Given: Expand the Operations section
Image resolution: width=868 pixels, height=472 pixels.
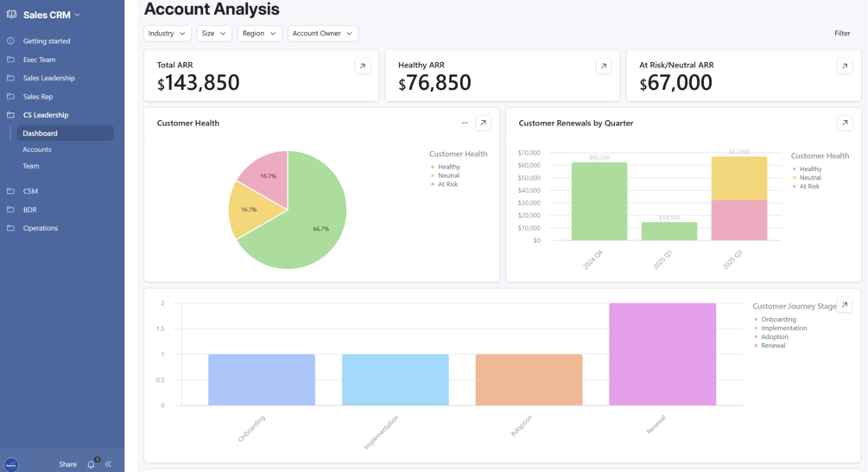Looking at the screenshot, I should [41, 227].
